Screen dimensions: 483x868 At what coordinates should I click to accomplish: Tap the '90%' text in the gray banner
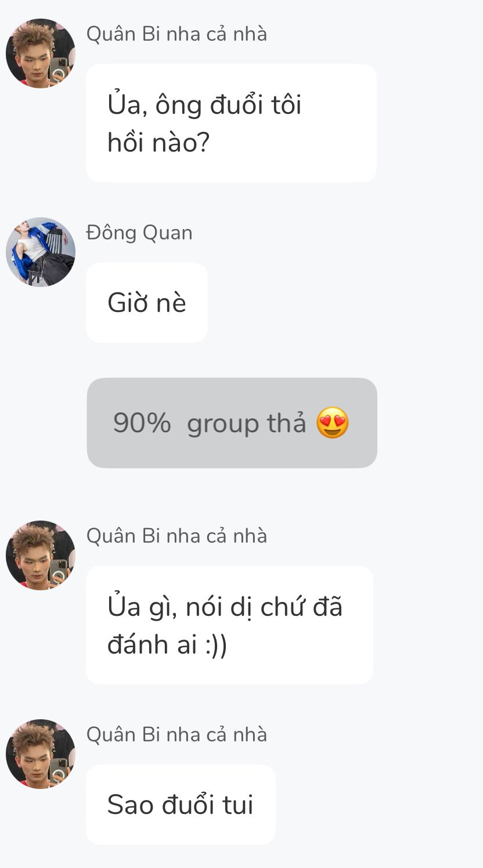(142, 423)
